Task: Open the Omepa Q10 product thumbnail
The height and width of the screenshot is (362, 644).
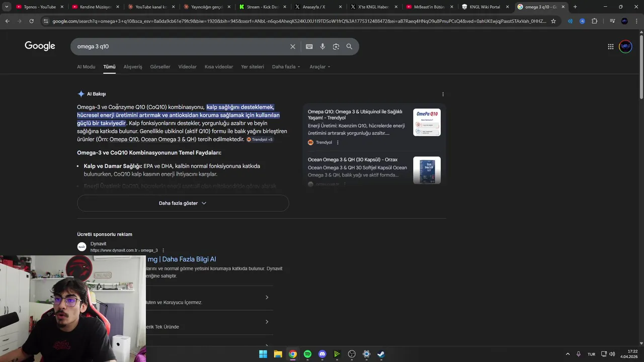Action: coord(427,122)
